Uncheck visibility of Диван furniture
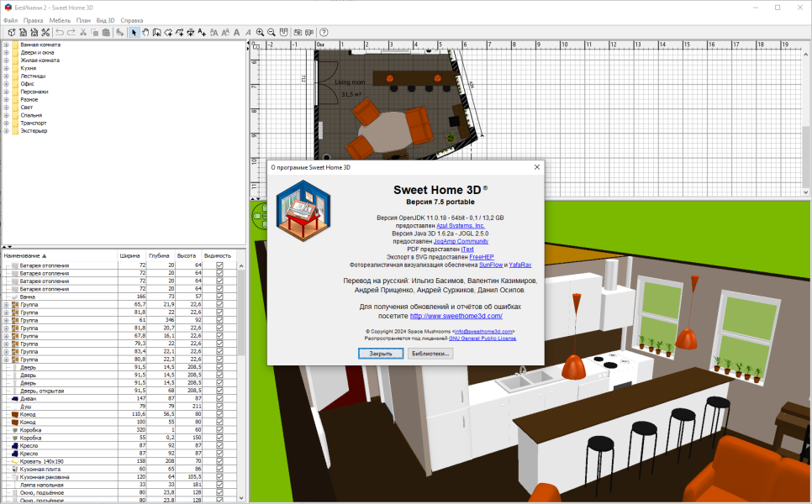812x504 pixels. [x=219, y=398]
